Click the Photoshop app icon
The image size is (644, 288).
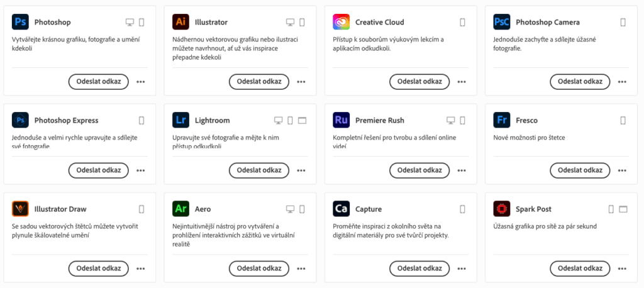(20, 22)
